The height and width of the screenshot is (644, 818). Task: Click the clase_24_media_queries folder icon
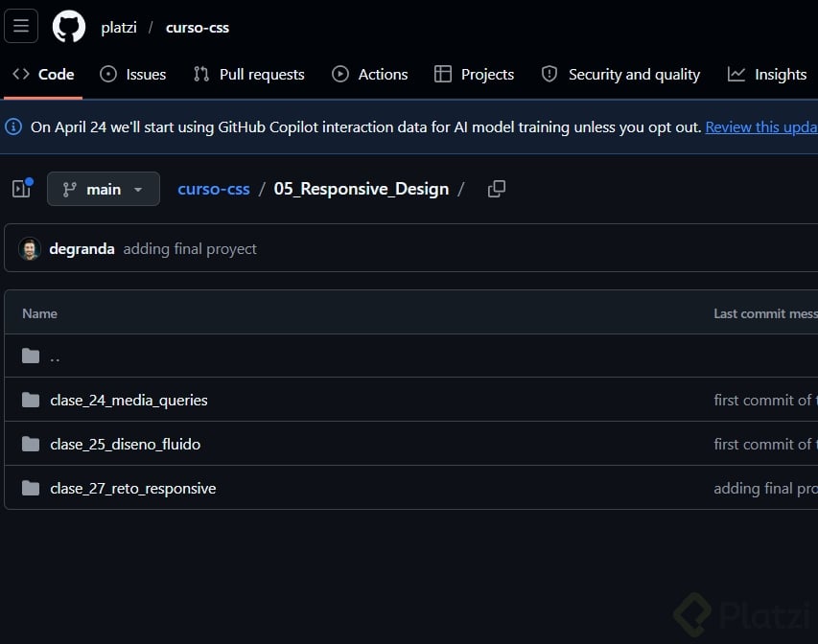coord(31,401)
